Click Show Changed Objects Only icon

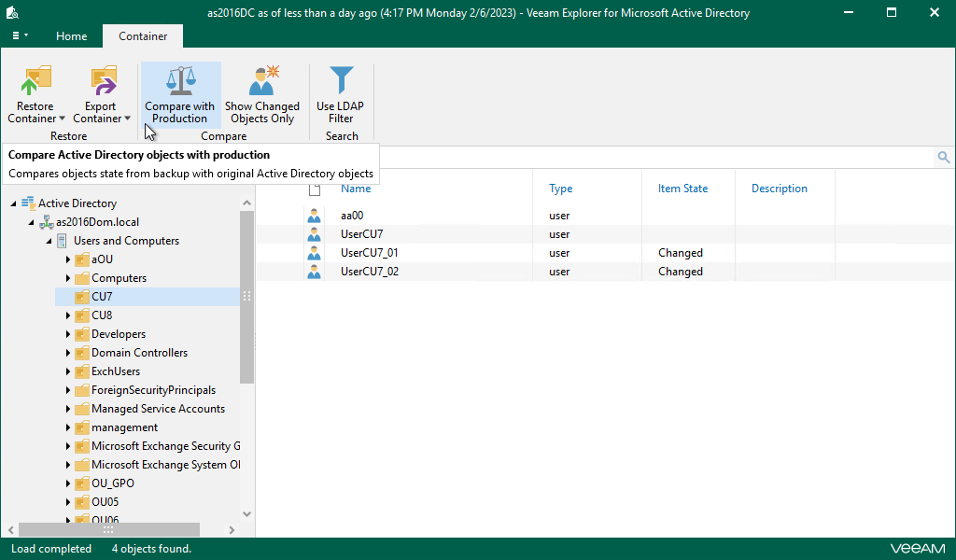coord(263,81)
